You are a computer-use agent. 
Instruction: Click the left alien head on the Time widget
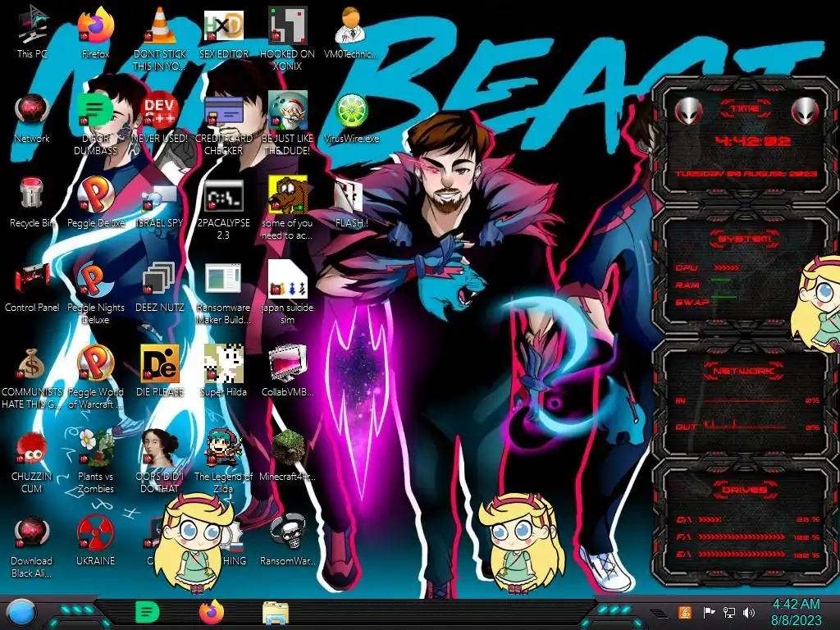tap(687, 111)
